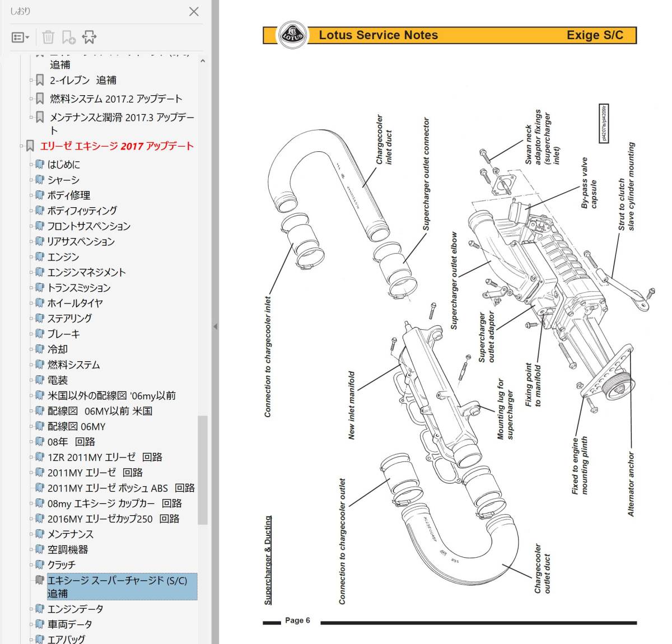Click the bookmarks panel scrollbar thumb
672x644 pixels.
[203, 469]
